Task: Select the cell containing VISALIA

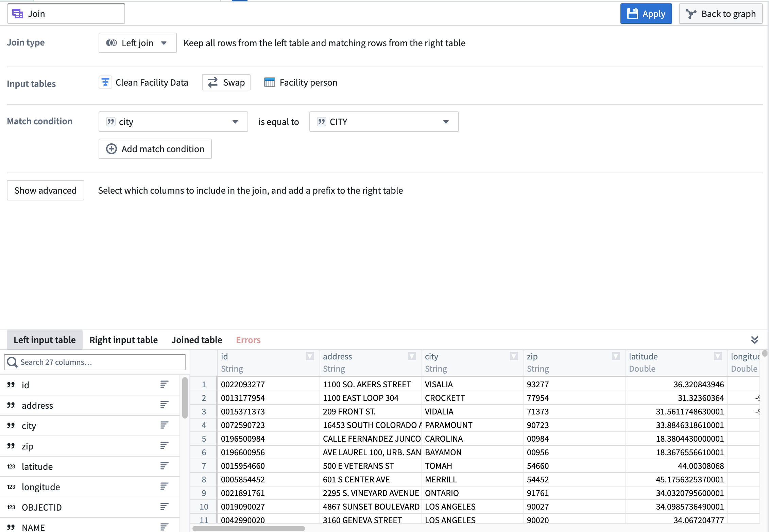Action: pos(473,384)
